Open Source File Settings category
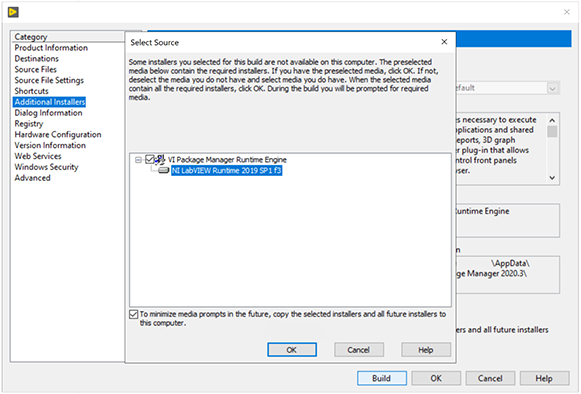This screenshot has width=581, height=394. pyautogui.click(x=49, y=80)
